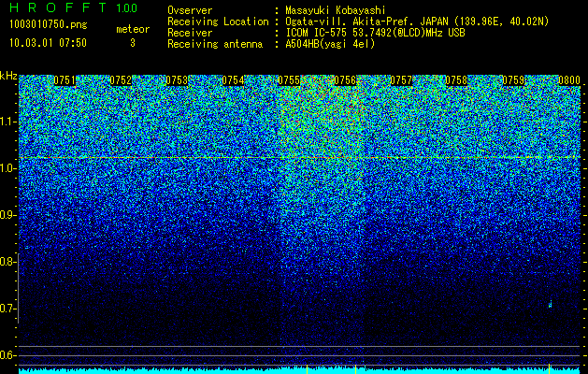The image size is (588, 374).
Task: Click the 0751 time marker
Action: [x=65, y=80]
